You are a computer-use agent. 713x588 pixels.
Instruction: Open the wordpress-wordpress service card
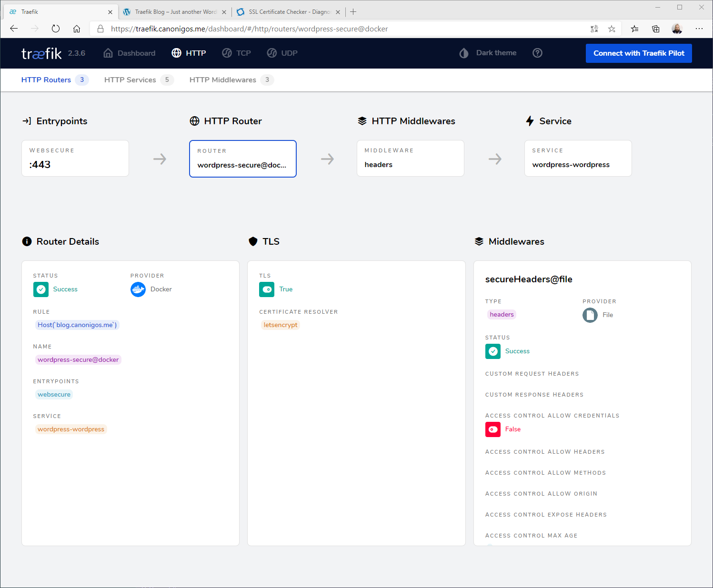(578, 159)
